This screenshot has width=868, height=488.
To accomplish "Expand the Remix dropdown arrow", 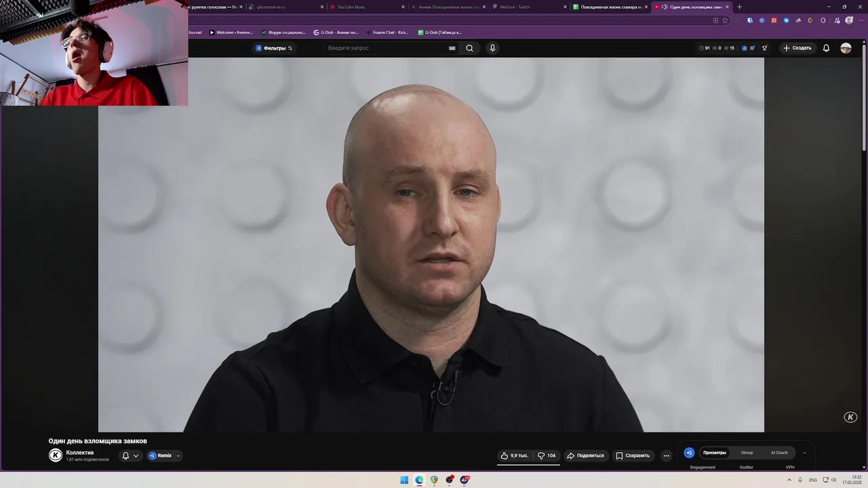I will 178,455.
